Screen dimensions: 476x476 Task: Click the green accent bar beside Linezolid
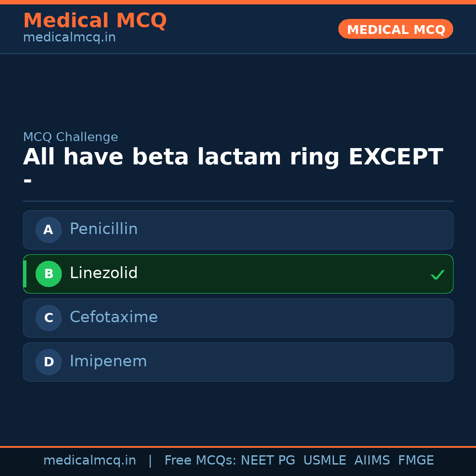[25, 274]
